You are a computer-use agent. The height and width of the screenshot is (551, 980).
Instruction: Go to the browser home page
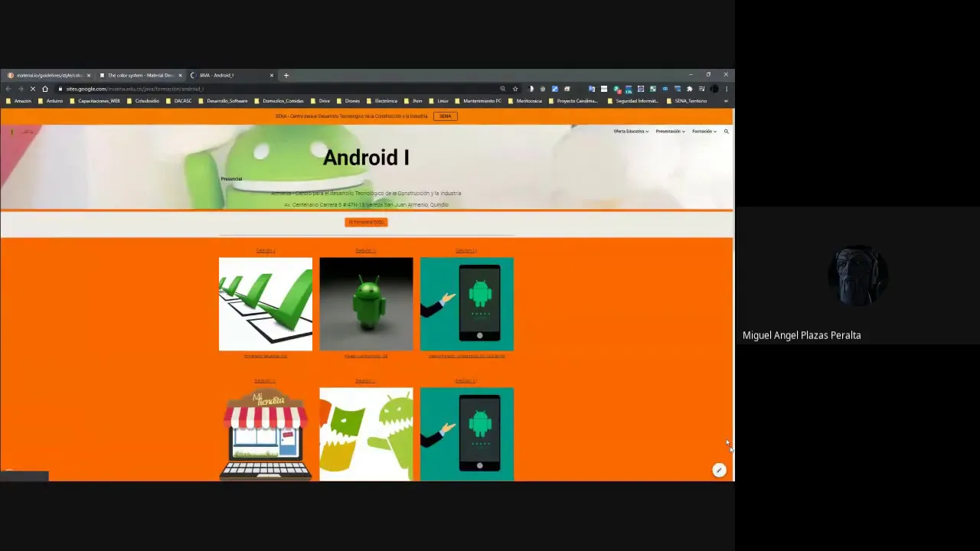45,89
